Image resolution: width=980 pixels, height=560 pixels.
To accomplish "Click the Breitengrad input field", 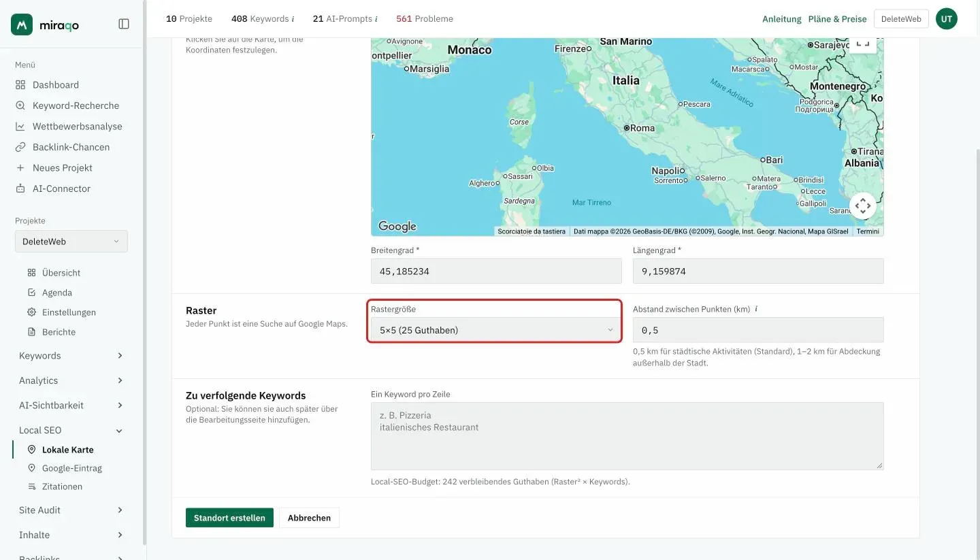I will click(496, 271).
